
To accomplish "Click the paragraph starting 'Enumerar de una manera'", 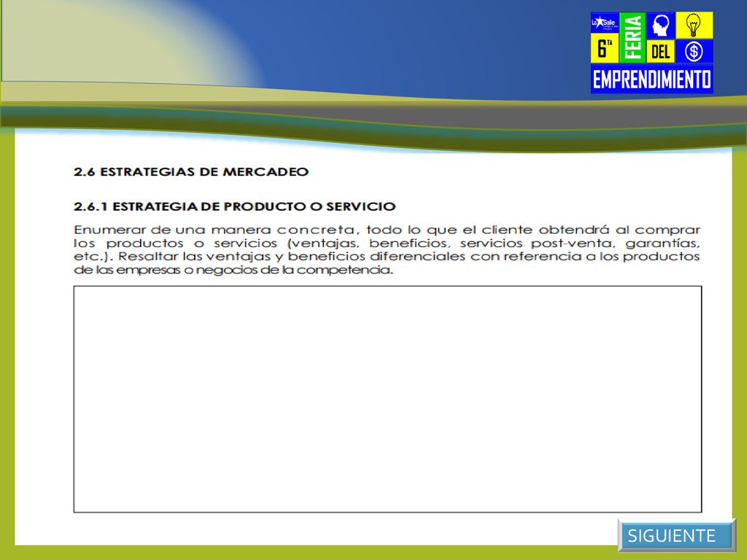I will (387, 249).
